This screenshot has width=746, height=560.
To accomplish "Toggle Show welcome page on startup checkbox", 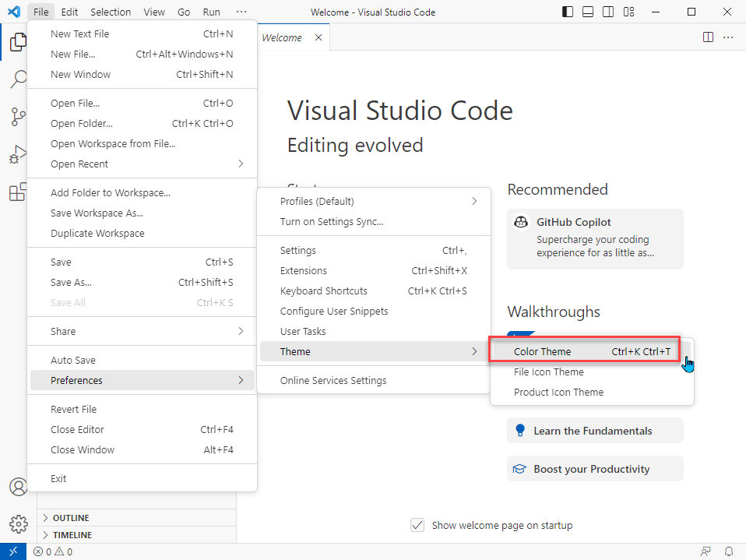I will tap(417, 525).
